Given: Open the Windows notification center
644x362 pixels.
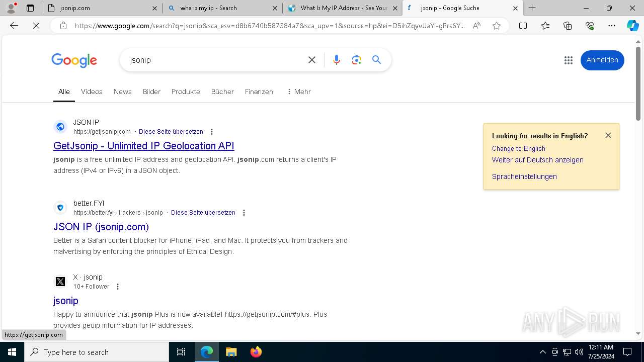Looking at the screenshot, I should point(627,352).
